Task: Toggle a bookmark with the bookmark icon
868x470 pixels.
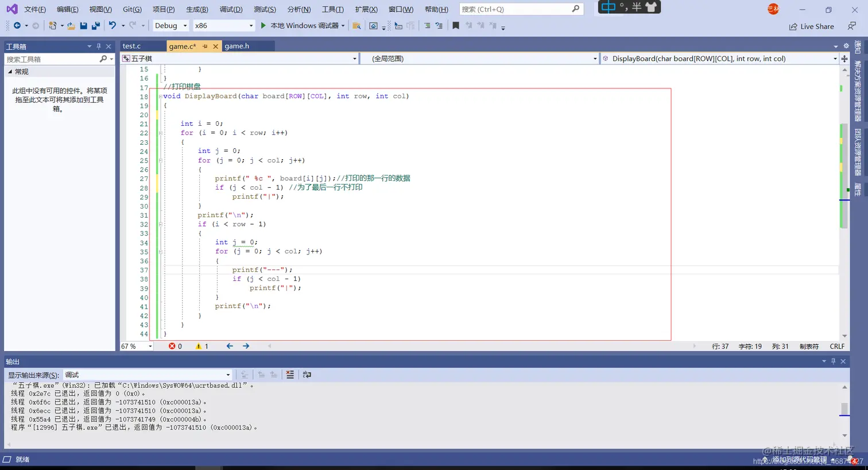Action: coord(456,26)
